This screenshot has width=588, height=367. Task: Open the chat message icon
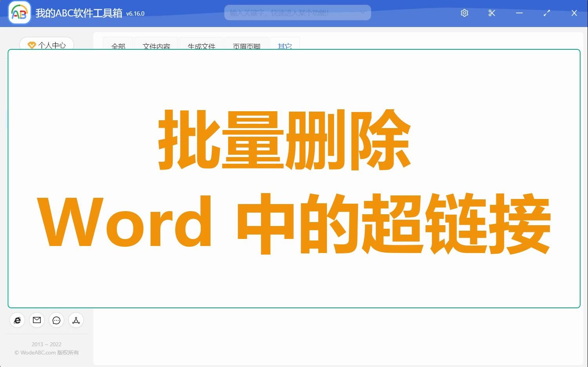[x=56, y=320]
